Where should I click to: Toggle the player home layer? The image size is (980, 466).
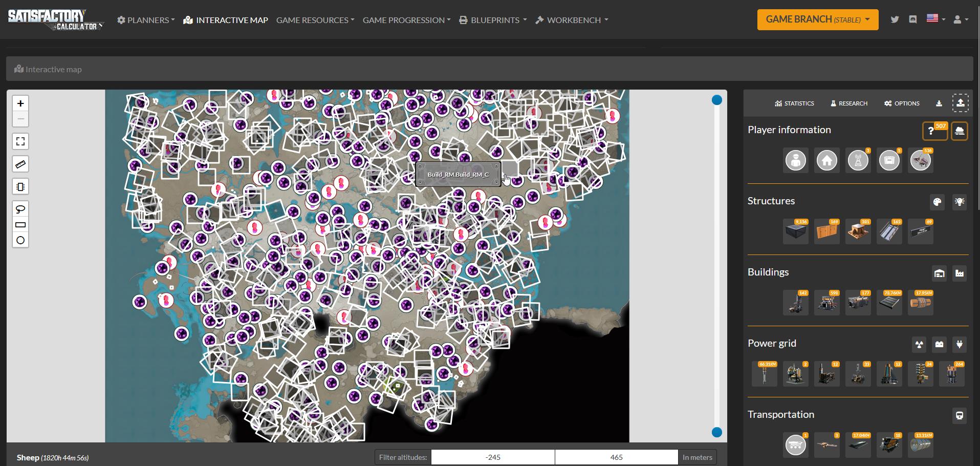coord(827,161)
